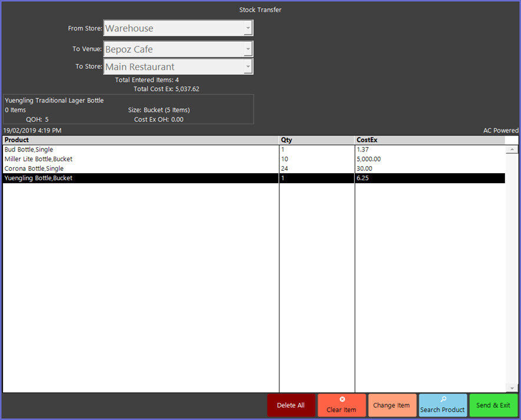Click the Change Item button
This screenshot has width=521, height=420.
[x=392, y=405]
